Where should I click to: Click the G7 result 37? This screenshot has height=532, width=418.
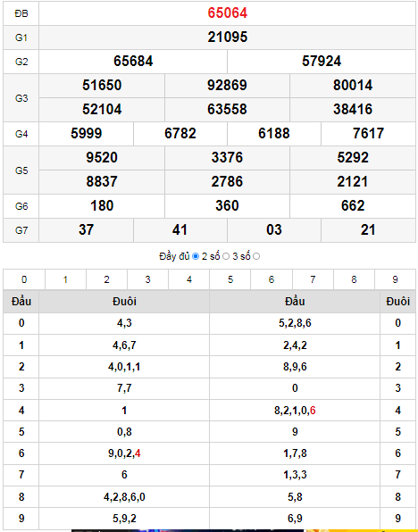(x=87, y=229)
